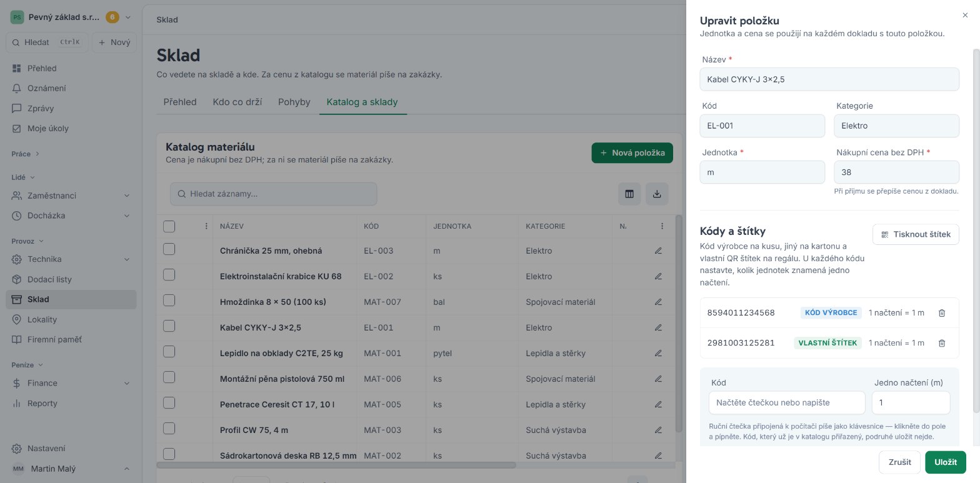Open Oznámení bell in sidebar

point(71,88)
